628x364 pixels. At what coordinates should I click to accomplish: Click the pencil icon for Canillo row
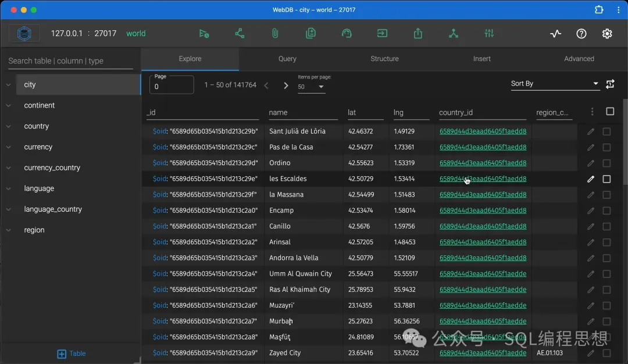pos(591,226)
